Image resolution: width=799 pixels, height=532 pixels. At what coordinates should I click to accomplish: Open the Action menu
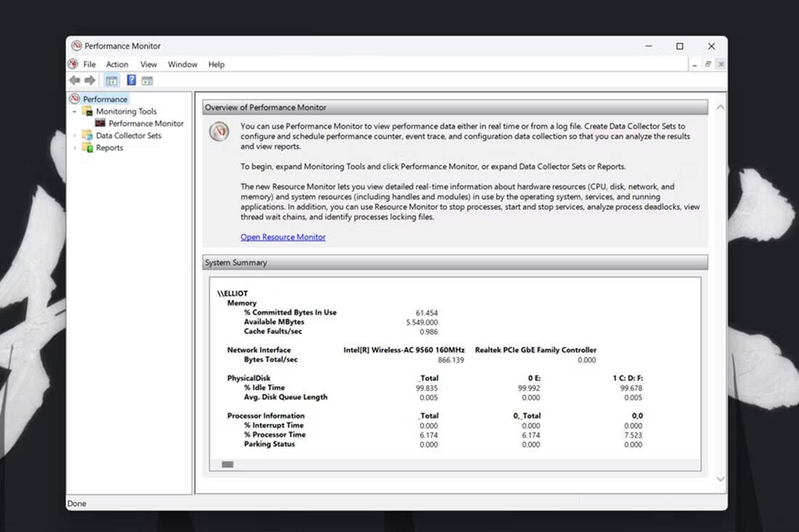117,64
